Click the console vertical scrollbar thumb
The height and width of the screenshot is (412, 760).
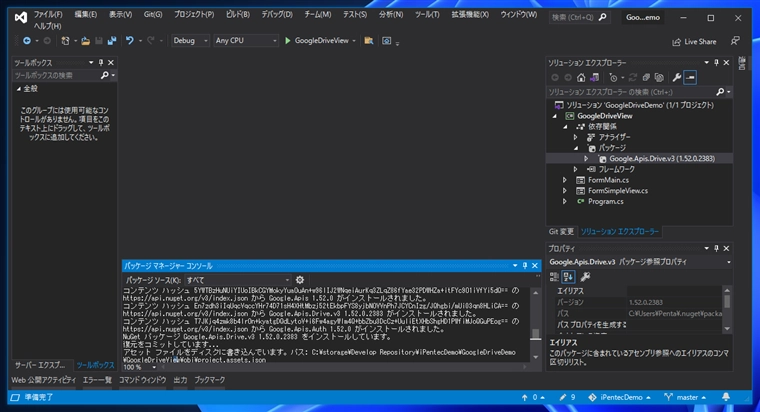535,334
